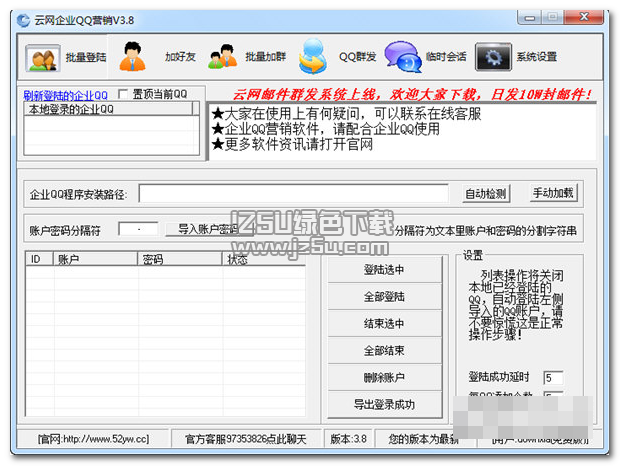620x466 pixels.
Task: Click the 批量加群 two-people icon
Action: (223, 57)
